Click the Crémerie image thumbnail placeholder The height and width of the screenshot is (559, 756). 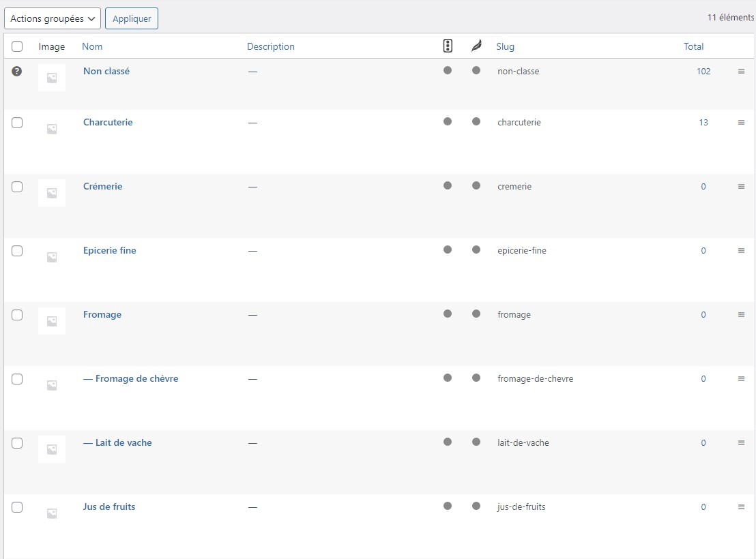coord(52,193)
